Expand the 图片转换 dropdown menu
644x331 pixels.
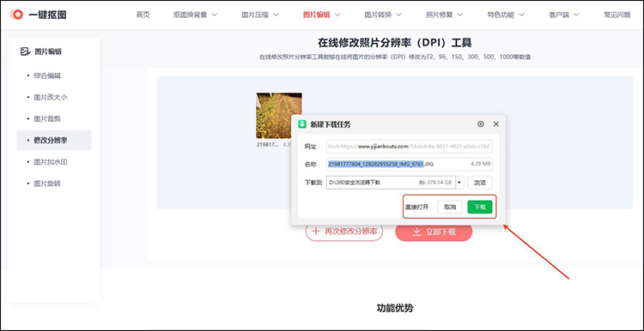point(383,15)
